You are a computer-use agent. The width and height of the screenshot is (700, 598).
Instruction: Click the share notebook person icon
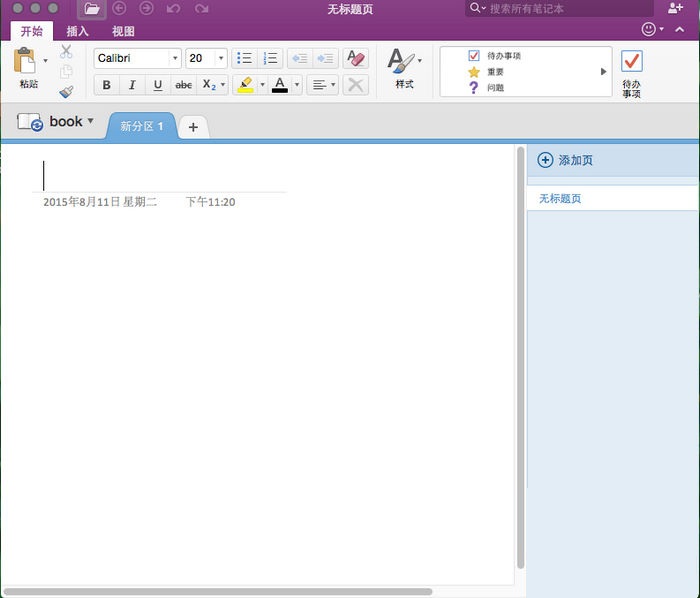[675, 8]
